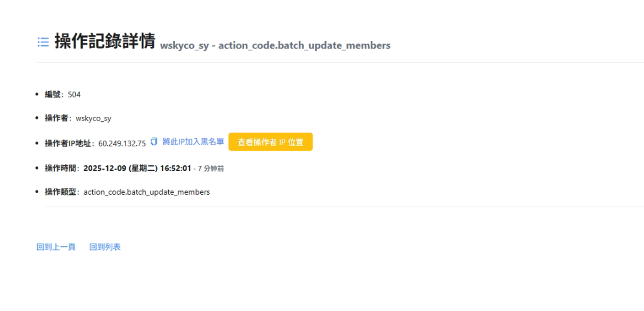Click the action_code.batch_update_members operation type value
The height and width of the screenshot is (311, 644).
point(146,192)
